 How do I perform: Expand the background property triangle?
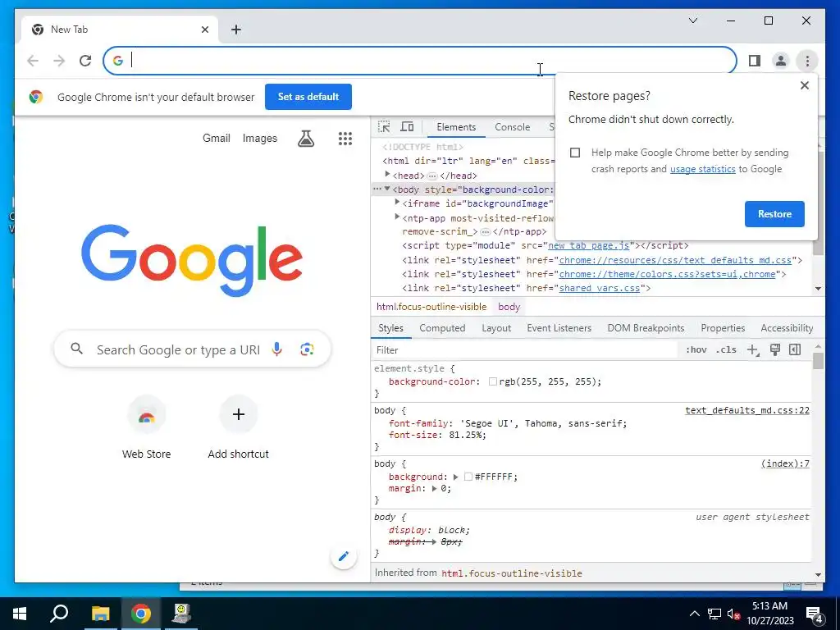pyautogui.click(x=456, y=477)
